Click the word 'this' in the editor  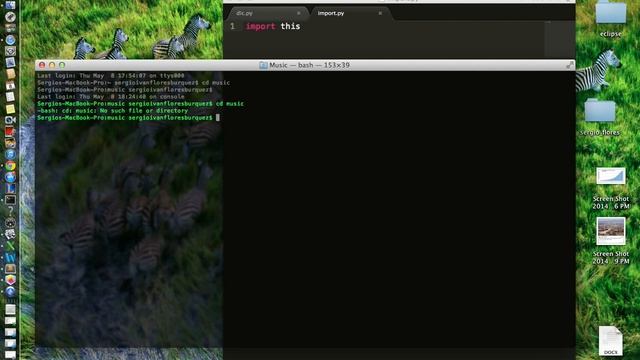(x=290, y=26)
